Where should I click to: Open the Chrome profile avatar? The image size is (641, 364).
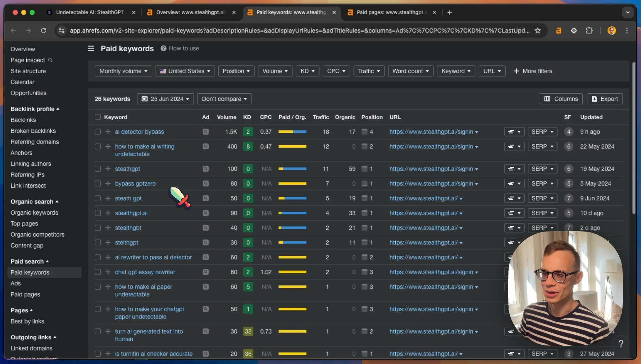click(x=612, y=31)
